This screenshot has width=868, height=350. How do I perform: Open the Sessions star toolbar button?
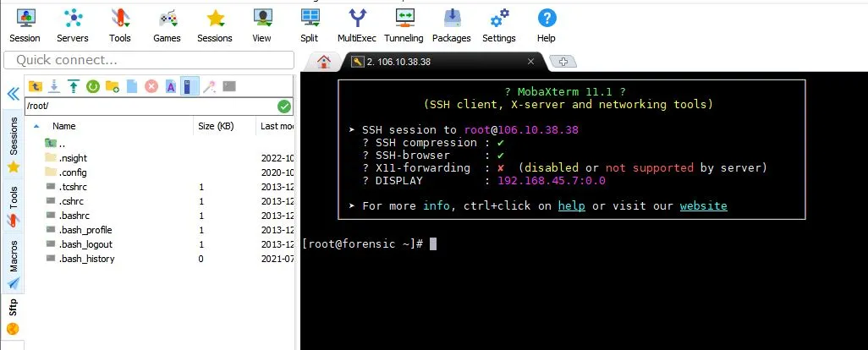point(215,26)
